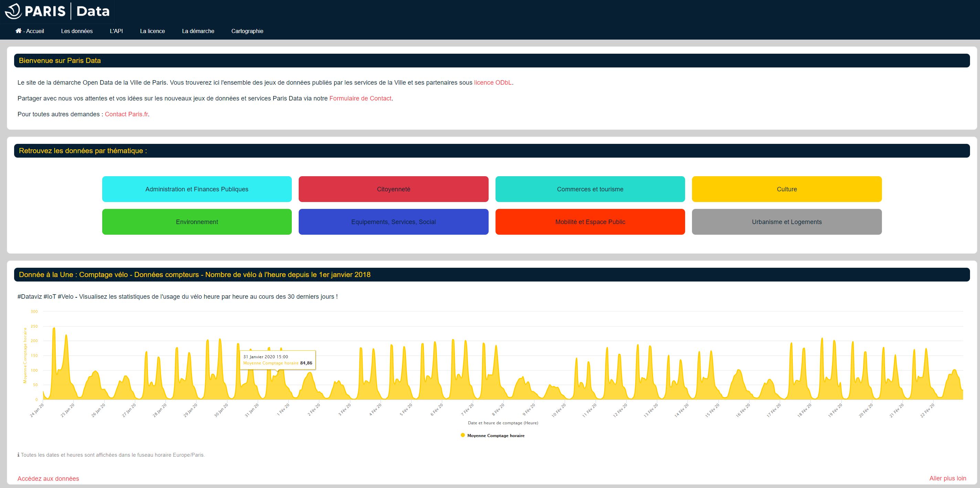Click the Paris Data logo
980x488 pixels.
[57, 11]
